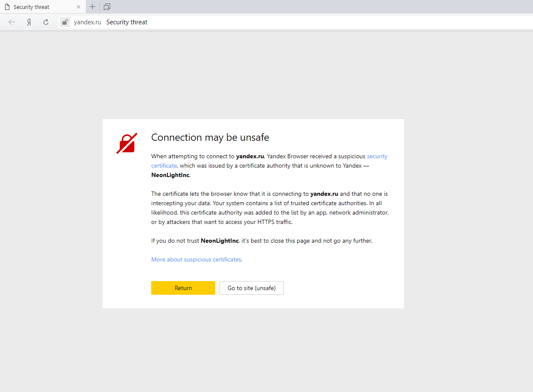Click "Go to site (unsafe)" button

(251, 288)
